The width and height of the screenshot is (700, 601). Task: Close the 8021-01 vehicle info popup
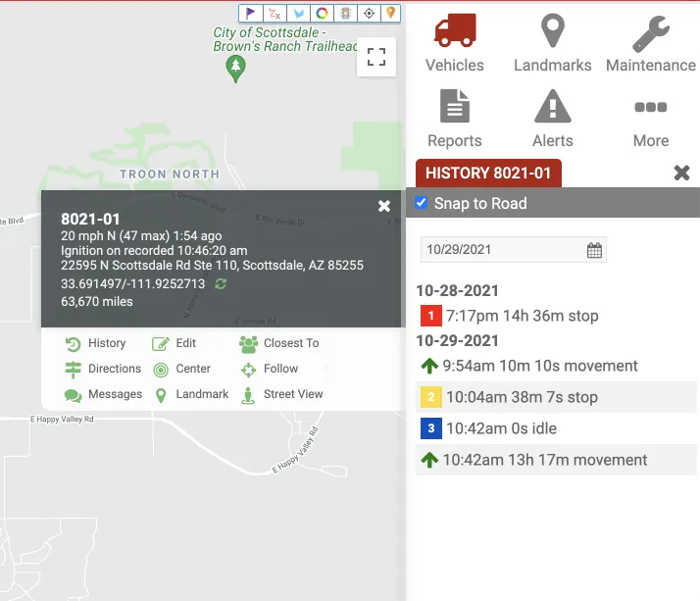tap(384, 206)
